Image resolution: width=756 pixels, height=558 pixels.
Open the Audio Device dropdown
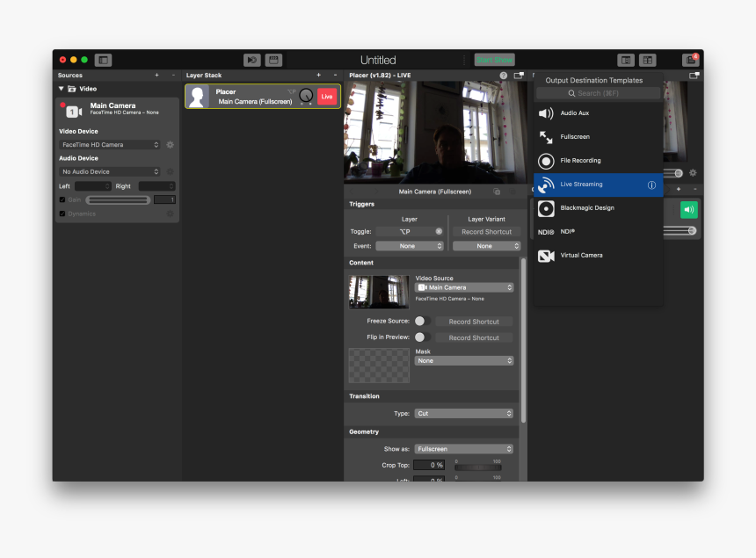[x=110, y=171]
